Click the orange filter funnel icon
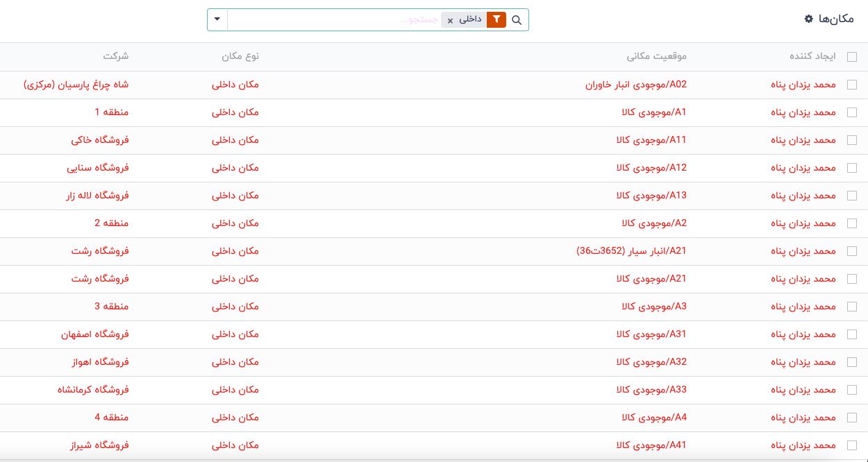This screenshot has height=462, width=868. [496, 20]
